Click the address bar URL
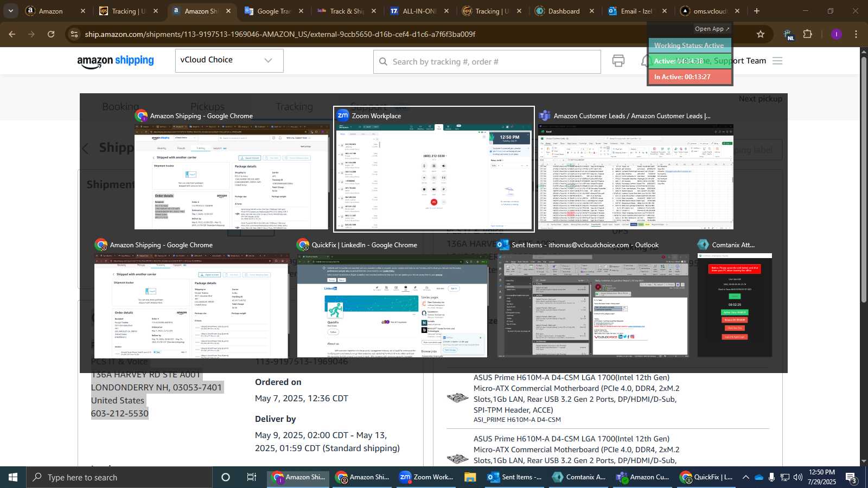 (x=280, y=34)
